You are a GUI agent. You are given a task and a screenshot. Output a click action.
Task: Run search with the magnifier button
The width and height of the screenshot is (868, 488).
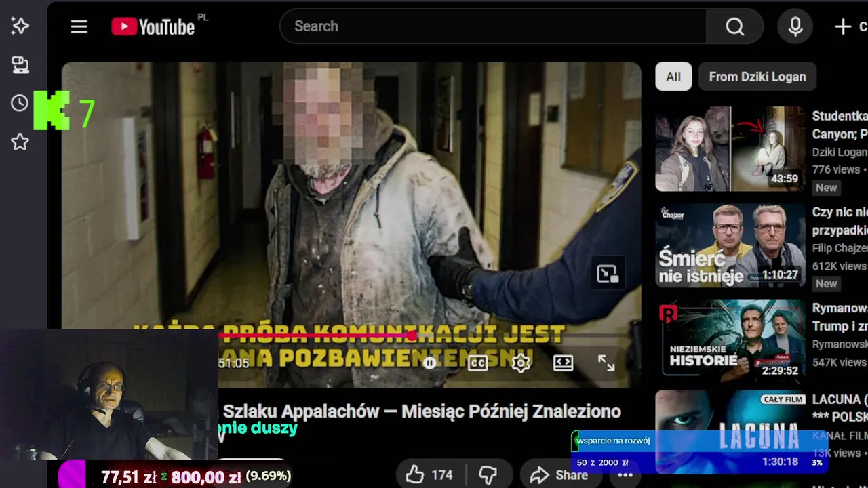pos(735,26)
